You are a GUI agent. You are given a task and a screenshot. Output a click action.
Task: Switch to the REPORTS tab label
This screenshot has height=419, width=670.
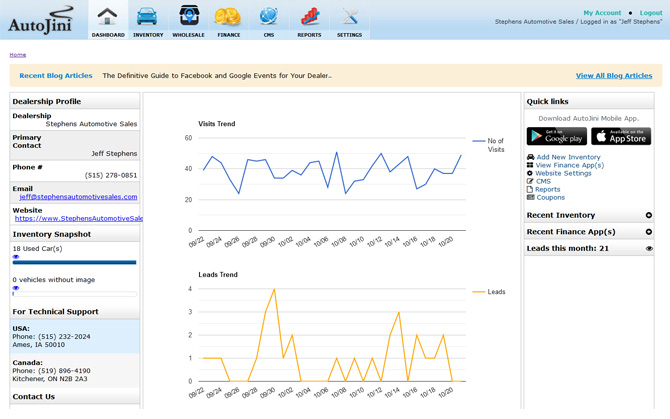(309, 35)
